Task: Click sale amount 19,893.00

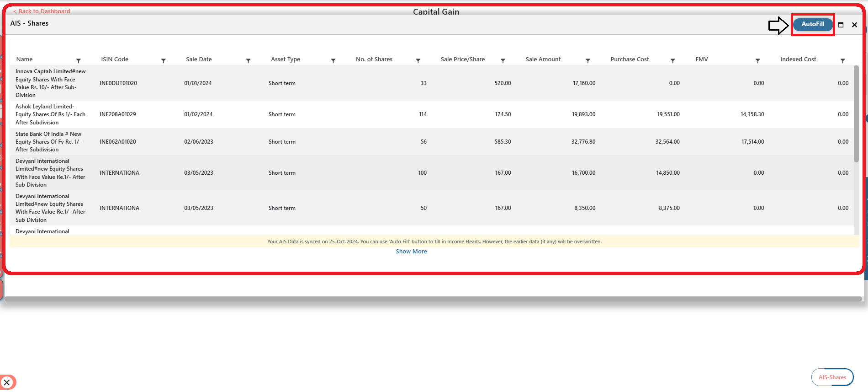Action: pos(584,114)
